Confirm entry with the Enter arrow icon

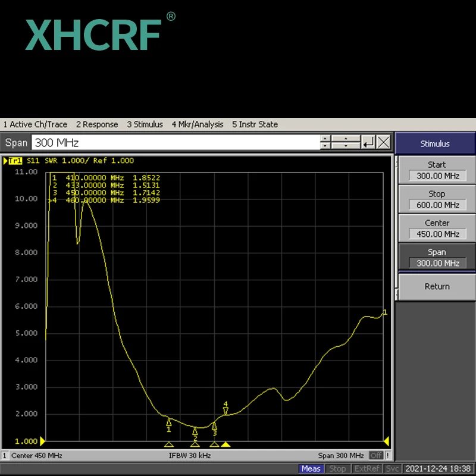click(368, 142)
